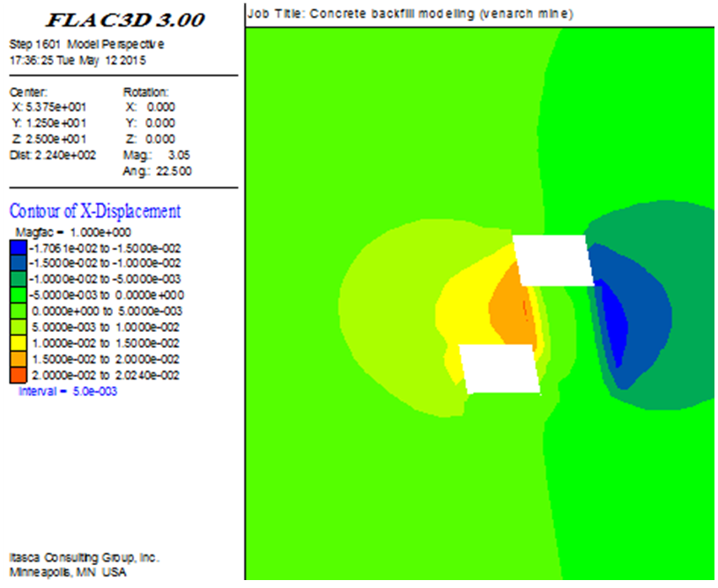Click the dark blue legend swatch for -1.7061e-002
Image resolution: width=718 pixels, height=588 pixels.
19,246
